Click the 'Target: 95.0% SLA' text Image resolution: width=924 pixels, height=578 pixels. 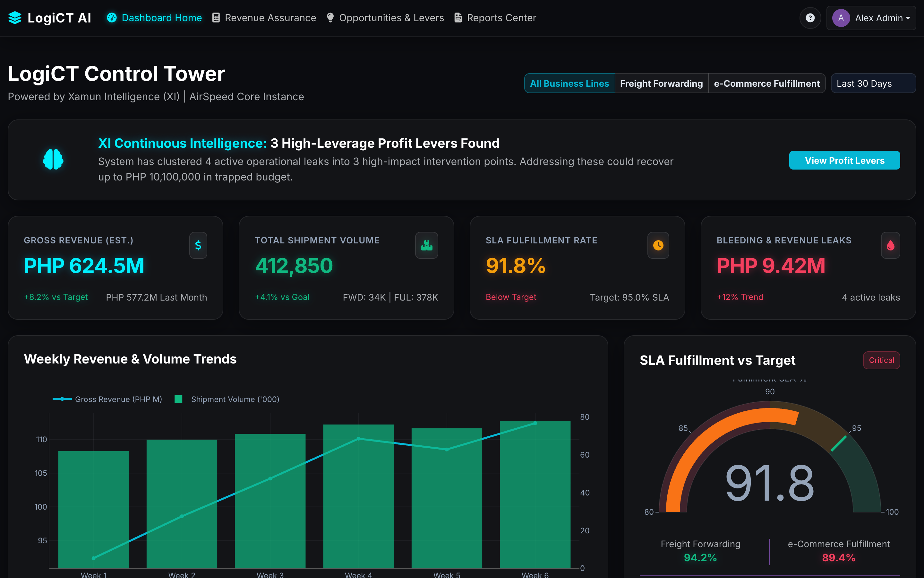tap(629, 297)
